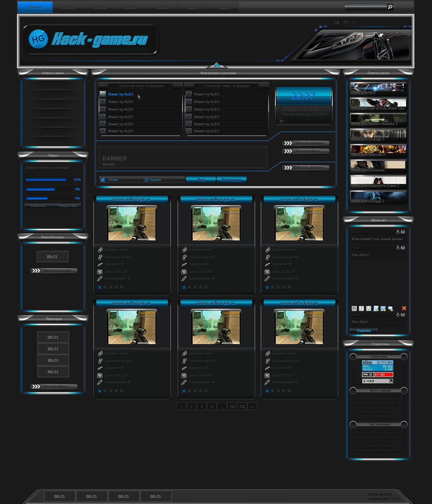Image resolution: width=432 pixels, height=504 pixels.
Task: Click the Реклама занята да 29.02.2011 text
Action: (x=304, y=114)
